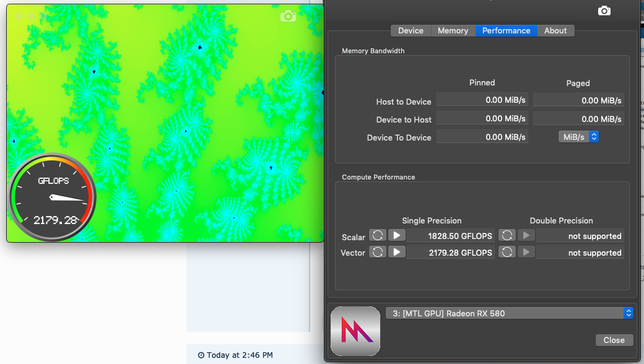This screenshot has width=644, height=364.
Task: Click the Device to Host row label
Action: pos(404,119)
